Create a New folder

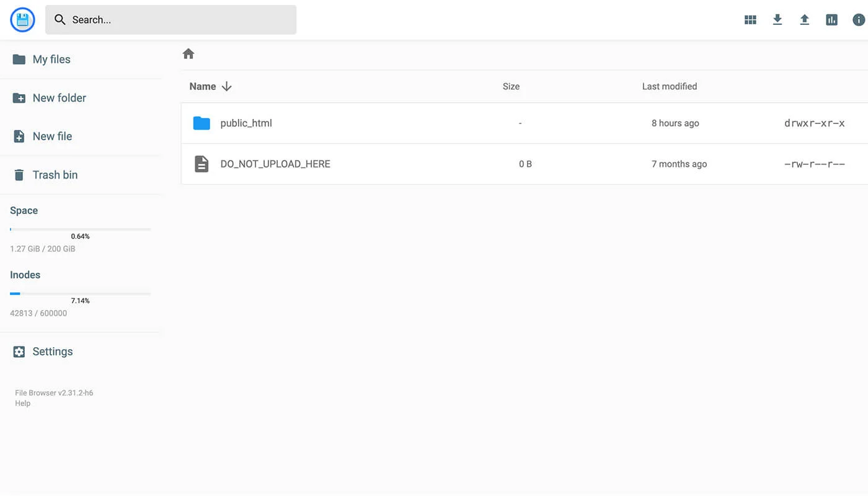[59, 98]
